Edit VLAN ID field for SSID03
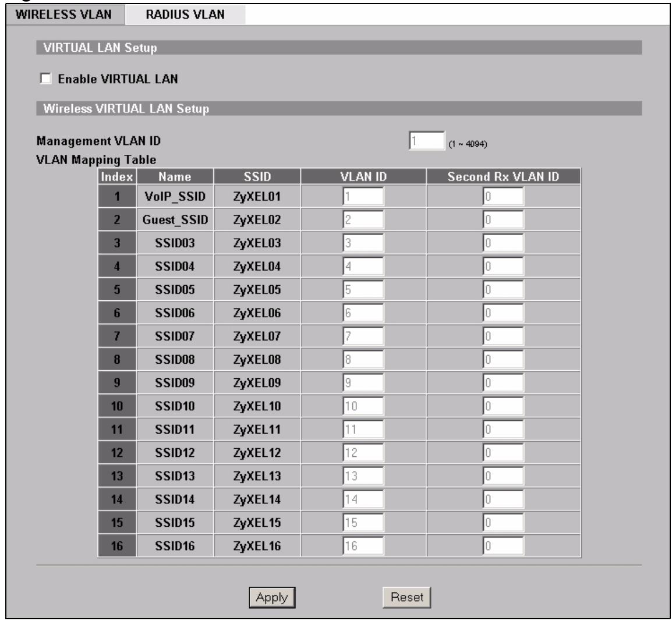The image size is (672, 621). [363, 243]
